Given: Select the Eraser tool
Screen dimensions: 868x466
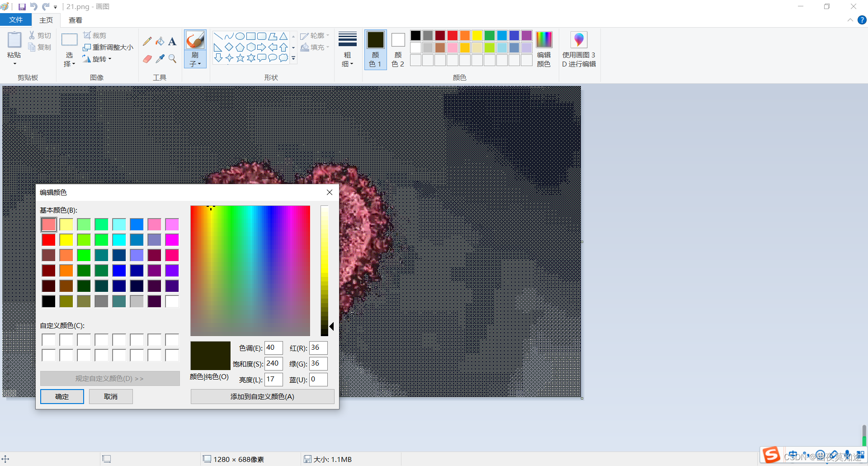Looking at the screenshot, I should pos(147,59).
